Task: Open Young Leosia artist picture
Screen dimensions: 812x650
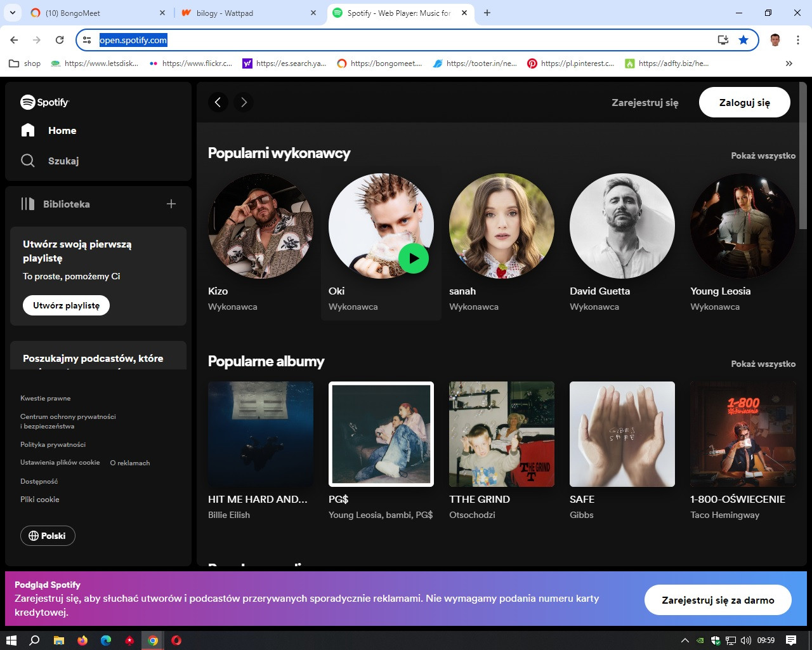Action: 743,226
